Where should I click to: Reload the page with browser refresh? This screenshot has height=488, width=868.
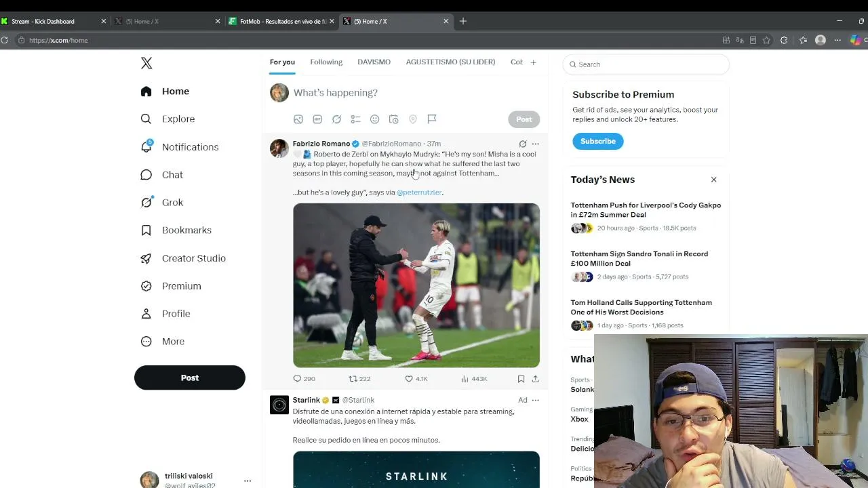point(4,41)
